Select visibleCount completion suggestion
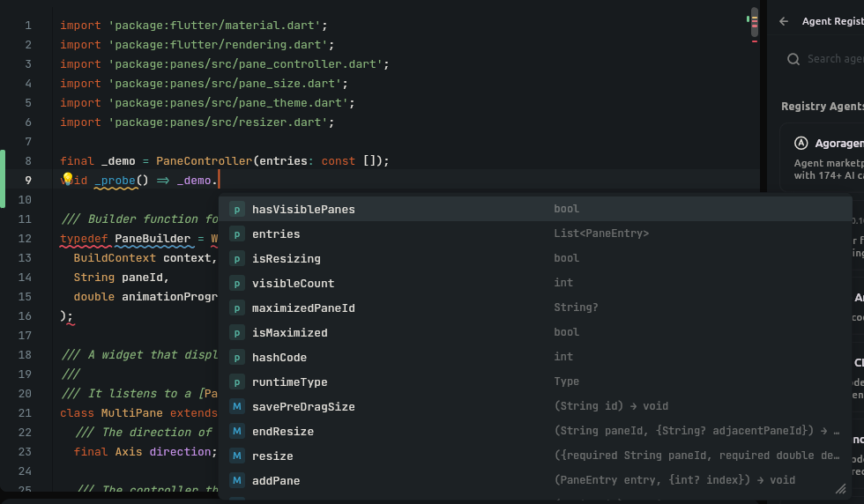 pyautogui.click(x=535, y=283)
